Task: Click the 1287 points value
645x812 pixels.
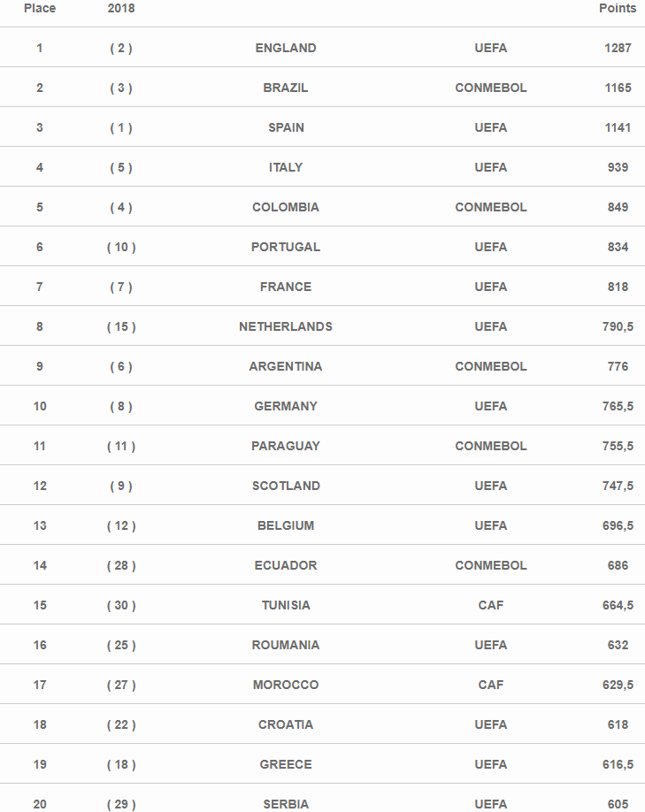Action: 618,48
